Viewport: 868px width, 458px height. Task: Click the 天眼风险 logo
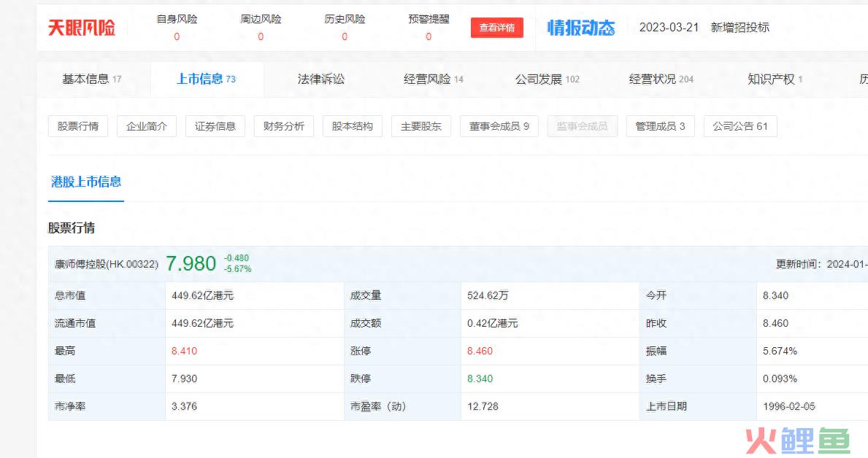tap(81, 28)
